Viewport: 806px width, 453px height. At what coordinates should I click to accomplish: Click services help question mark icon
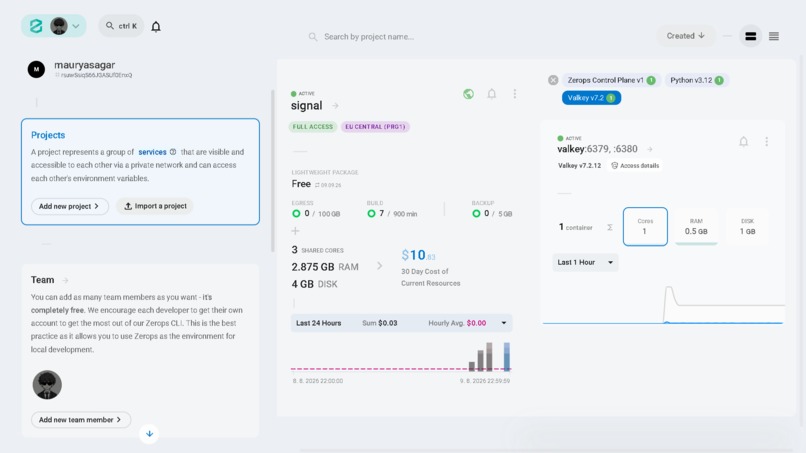[x=173, y=152]
